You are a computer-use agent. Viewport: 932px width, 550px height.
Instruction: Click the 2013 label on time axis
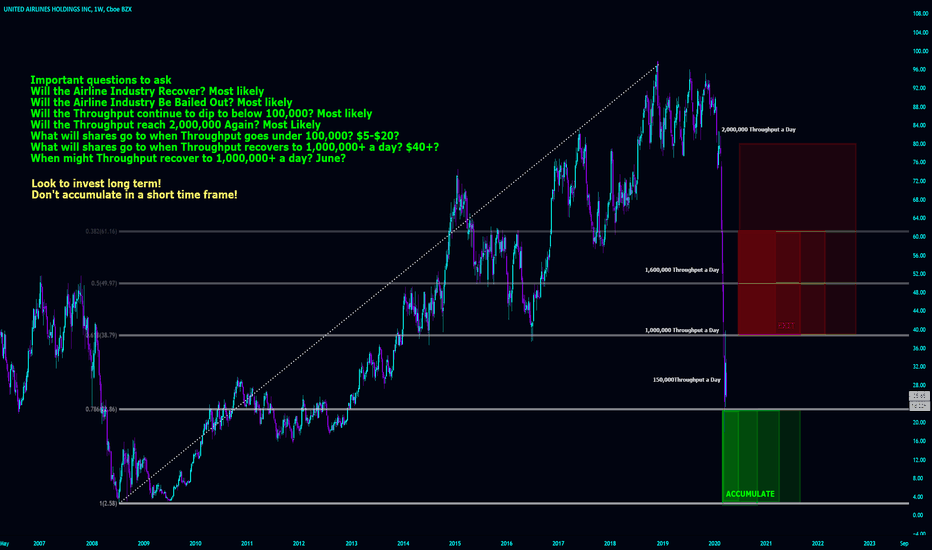click(351, 543)
